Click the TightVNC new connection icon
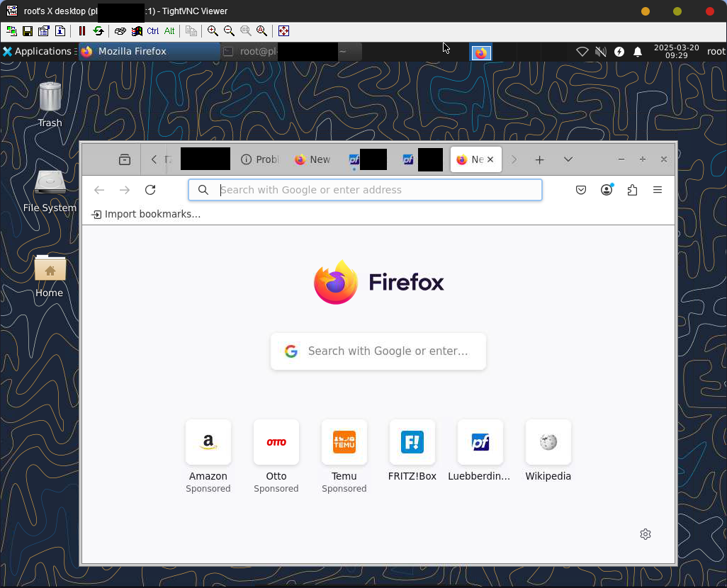Image resolution: width=727 pixels, height=588 pixels. [11, 31]
